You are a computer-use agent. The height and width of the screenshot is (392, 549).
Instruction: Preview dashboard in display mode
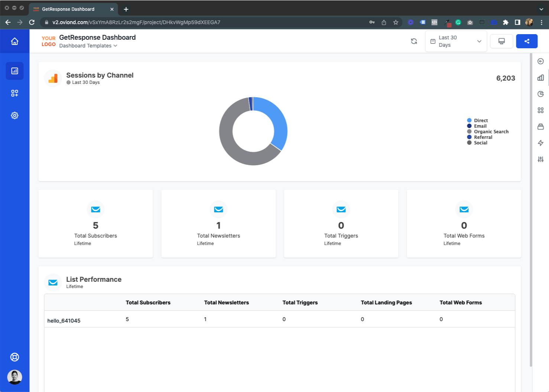[501, 41]
